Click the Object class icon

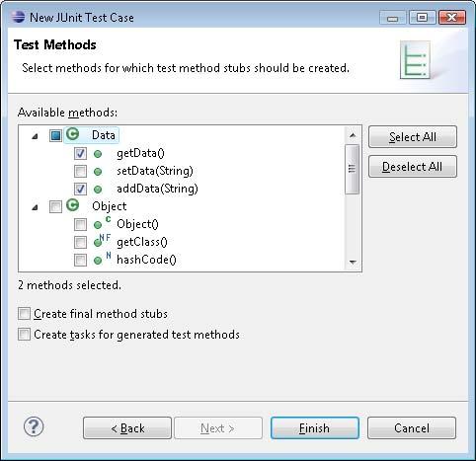(72, 205)
